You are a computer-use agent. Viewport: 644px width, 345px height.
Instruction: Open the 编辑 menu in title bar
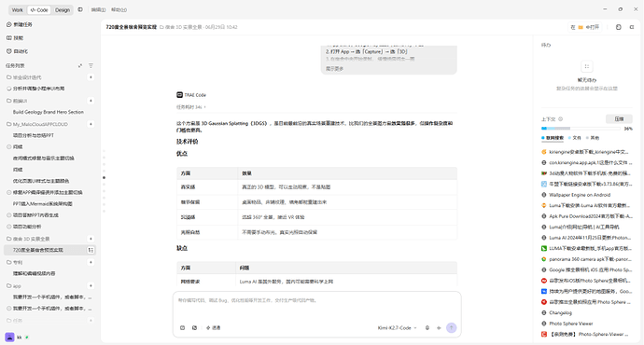[x=98, y=10]
